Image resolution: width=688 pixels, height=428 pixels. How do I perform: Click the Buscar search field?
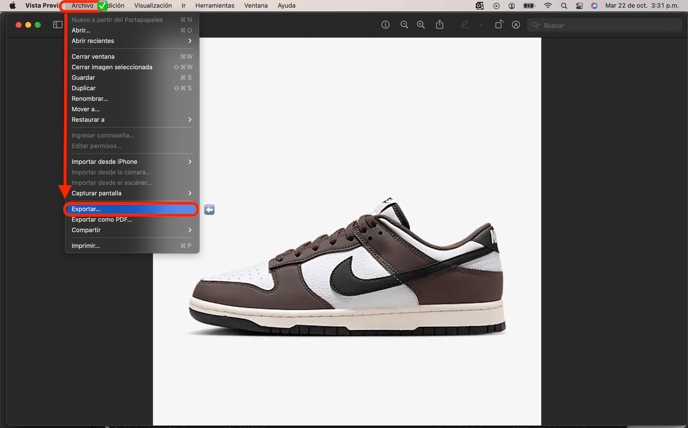click(604, 25)
